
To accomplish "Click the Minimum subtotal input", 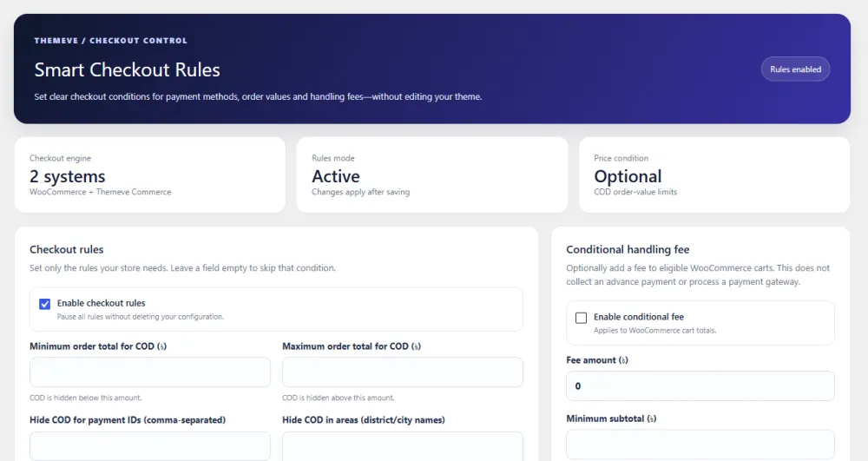I will pos(700,445).
